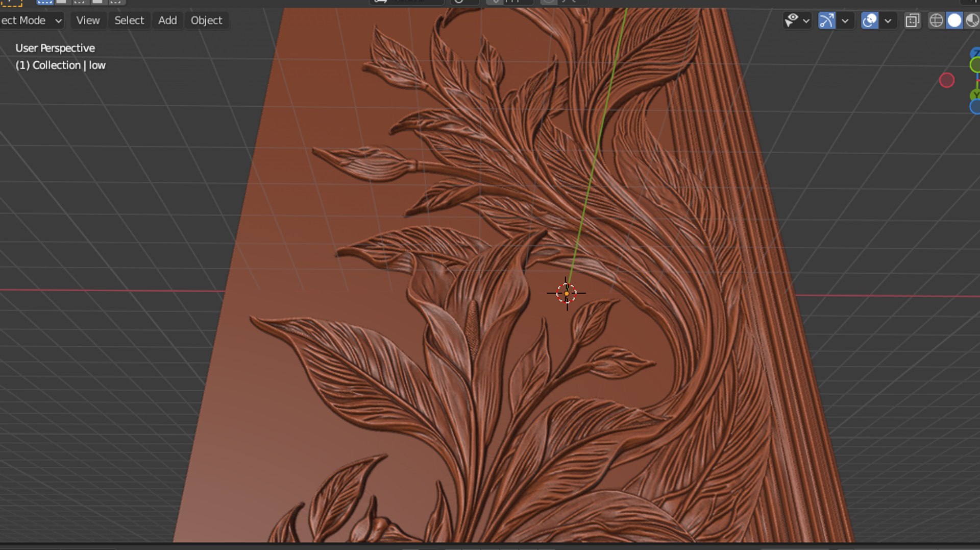Click the red negative X axis gizmo circle
Image resolution: width=980 pixels, height=550 pixels.
point(947,80)
